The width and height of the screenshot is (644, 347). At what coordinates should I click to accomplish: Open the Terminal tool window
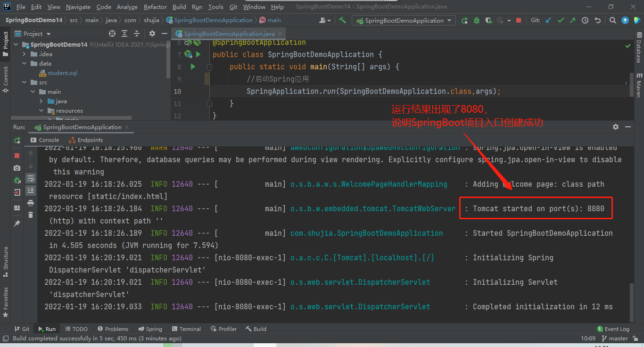[186, 329]
